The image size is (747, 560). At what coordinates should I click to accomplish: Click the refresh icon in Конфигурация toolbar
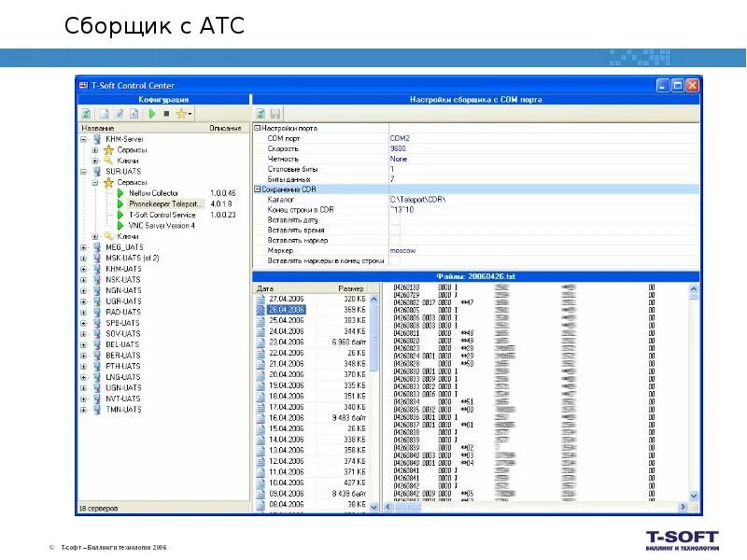pyautogui.click(x=86, y=114)
